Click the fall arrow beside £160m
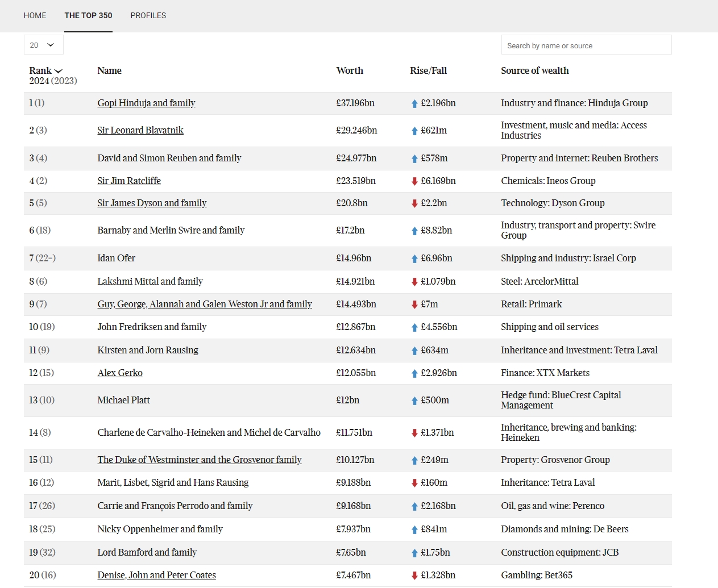This screenshot has height=588, width=718. [x=414, y=483]
